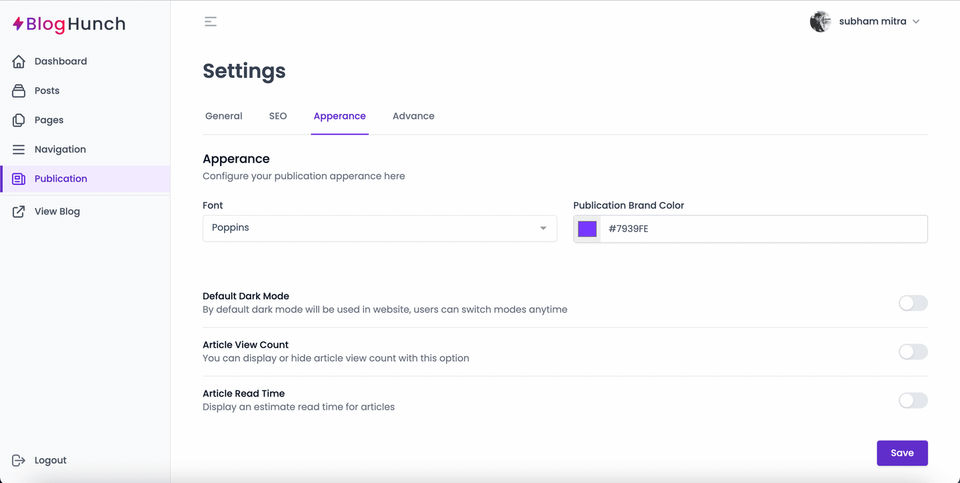Click the View Blog external link icon
The width and height of the screenshot is (960, 483).
tap(19, 212)
